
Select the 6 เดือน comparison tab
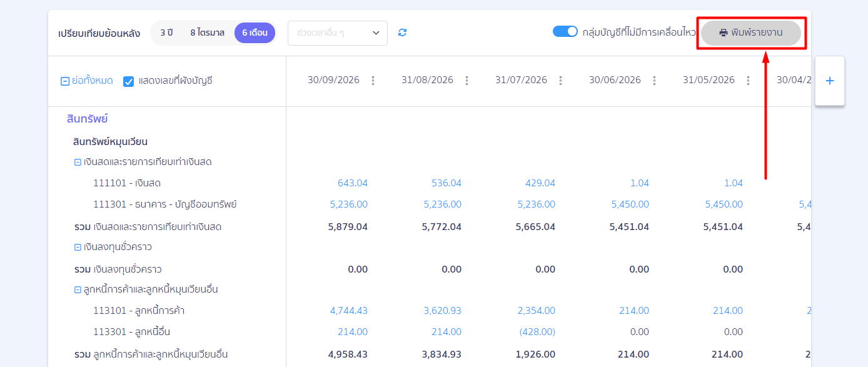(x=255, y=33)
